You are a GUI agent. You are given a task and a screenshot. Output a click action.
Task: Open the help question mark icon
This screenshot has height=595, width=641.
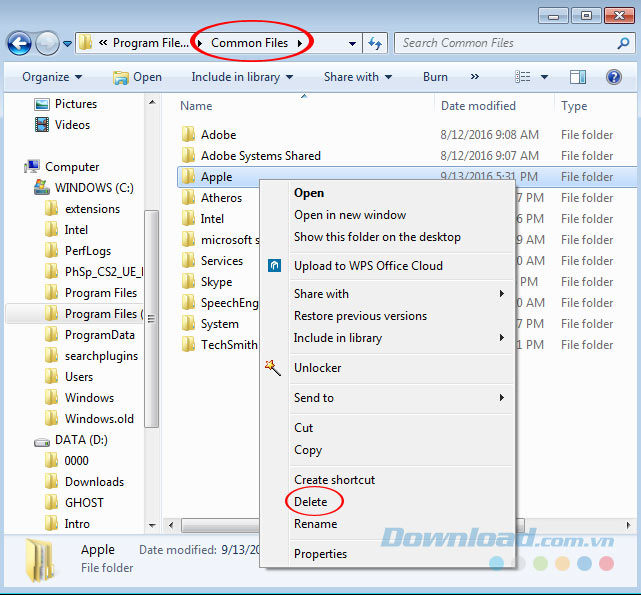tap(615, 77)
